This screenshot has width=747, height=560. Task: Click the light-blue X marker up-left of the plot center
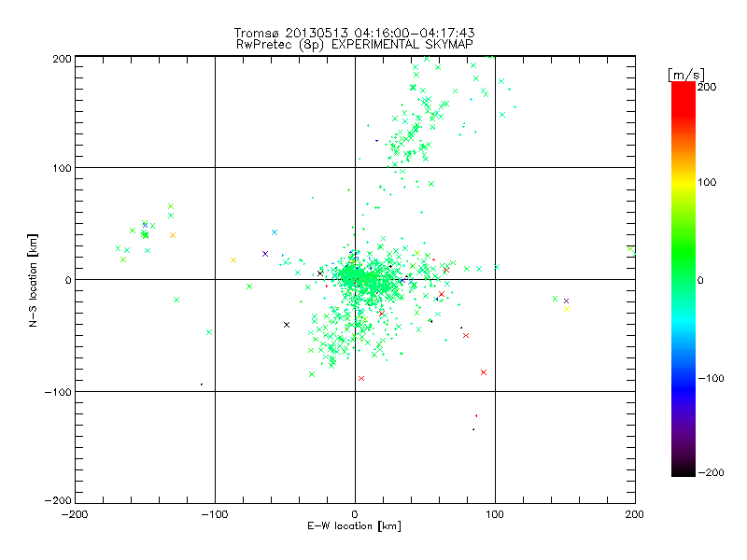click(275, 232)
